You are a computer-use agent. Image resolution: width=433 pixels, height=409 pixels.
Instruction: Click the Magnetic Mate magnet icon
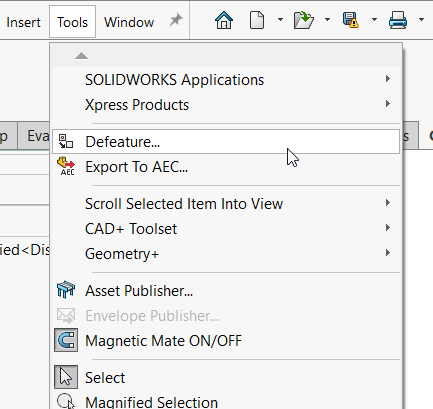click(x=66, y=340)
